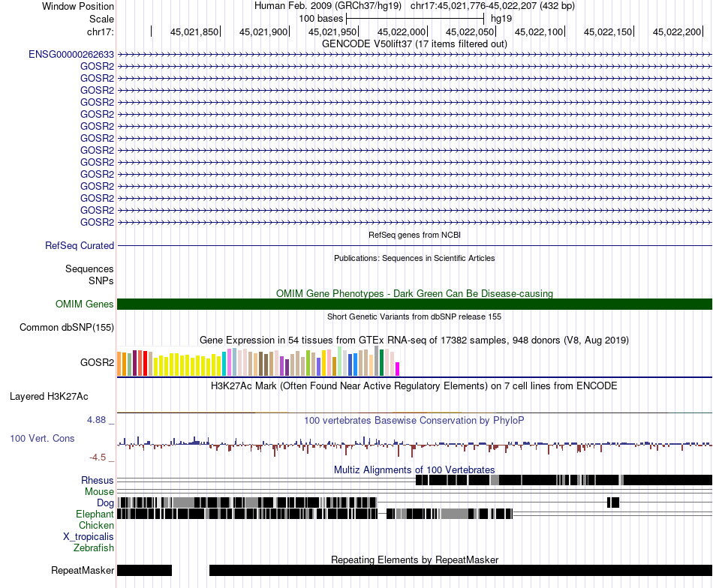
Task: Click the H3K27Ac Mark track title
Action: click(414, 385)
